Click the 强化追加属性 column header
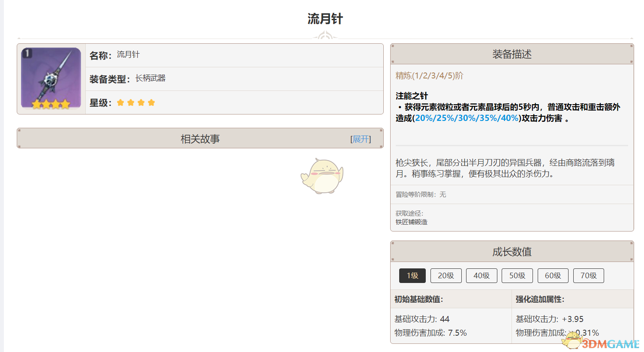Viewport: 644px width, 352px height. [540, 299]
